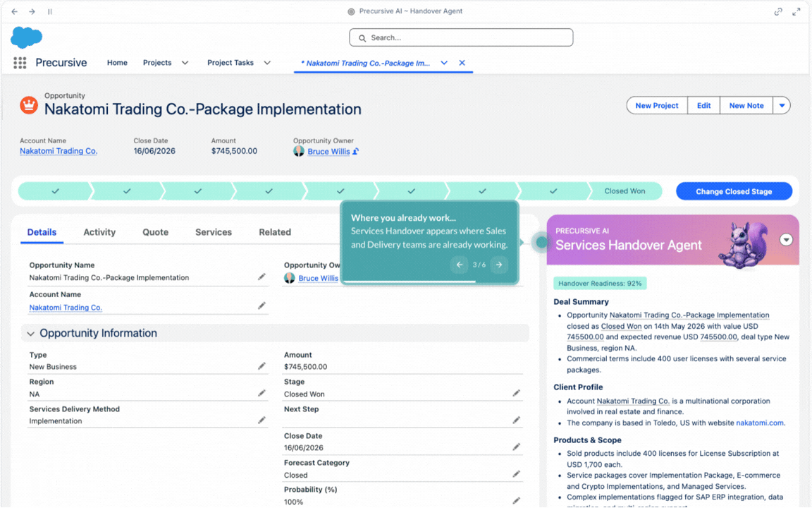Click the Handover Readiness: 92% badge
Image resolution: width=812 pixels, height=508 pixels.
tap(600, 284)
